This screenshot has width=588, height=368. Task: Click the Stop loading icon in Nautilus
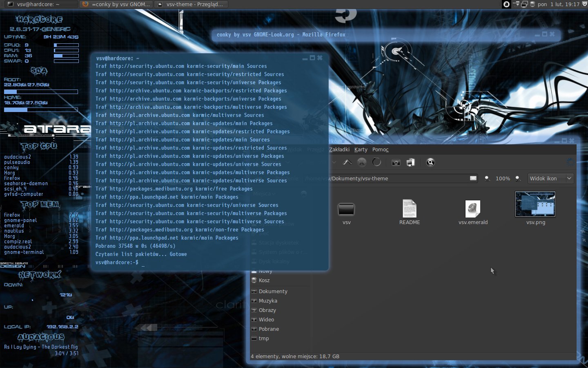(362, 162)
